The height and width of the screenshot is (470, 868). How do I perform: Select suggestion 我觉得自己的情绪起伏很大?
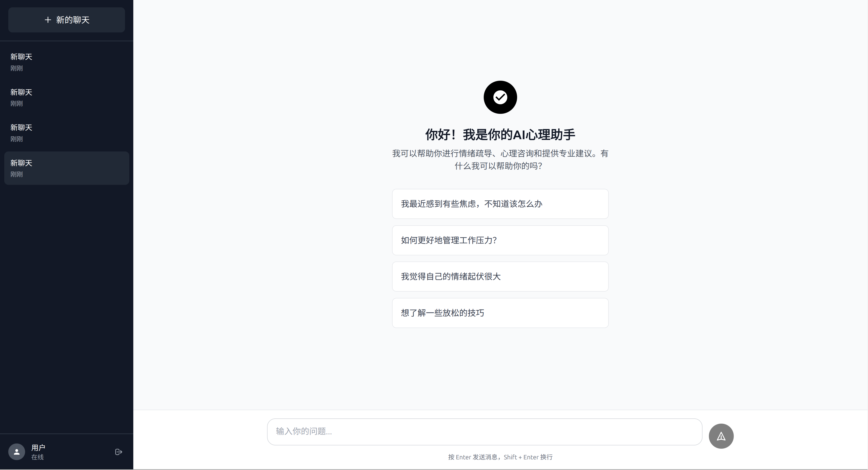(x=500, y=276)
